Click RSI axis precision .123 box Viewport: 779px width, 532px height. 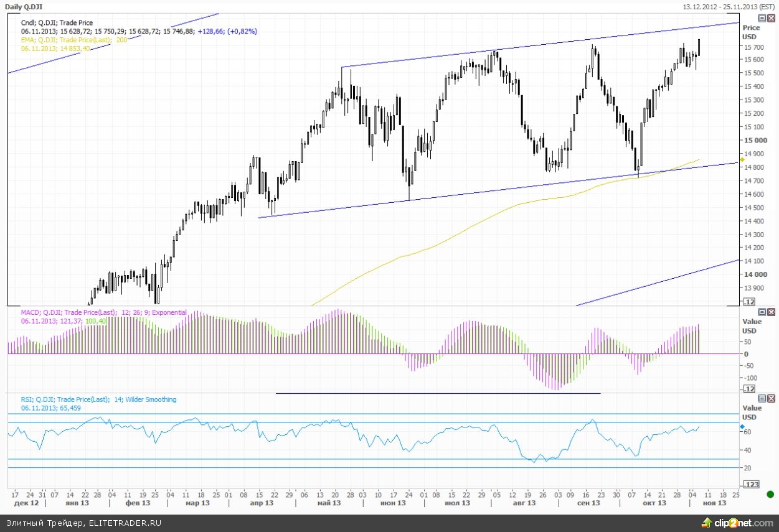[752, 484]
